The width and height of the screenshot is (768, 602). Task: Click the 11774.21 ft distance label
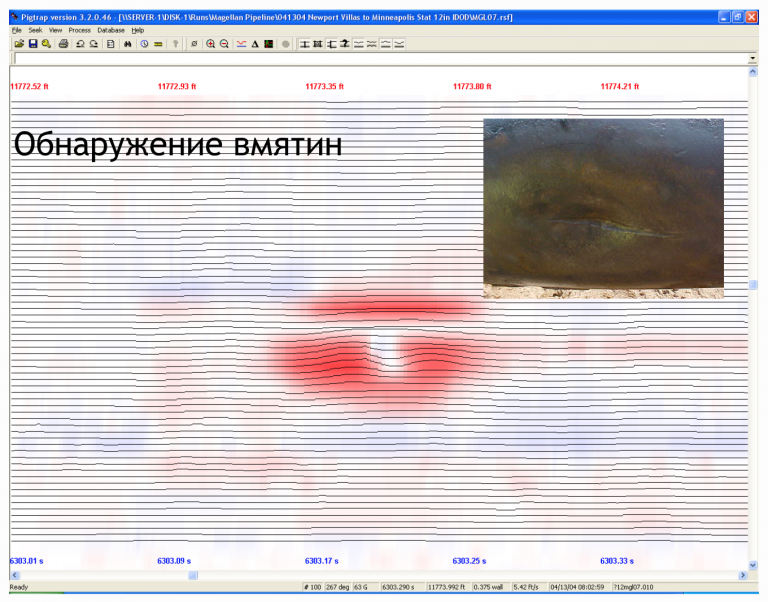click(x=620, y=87)
